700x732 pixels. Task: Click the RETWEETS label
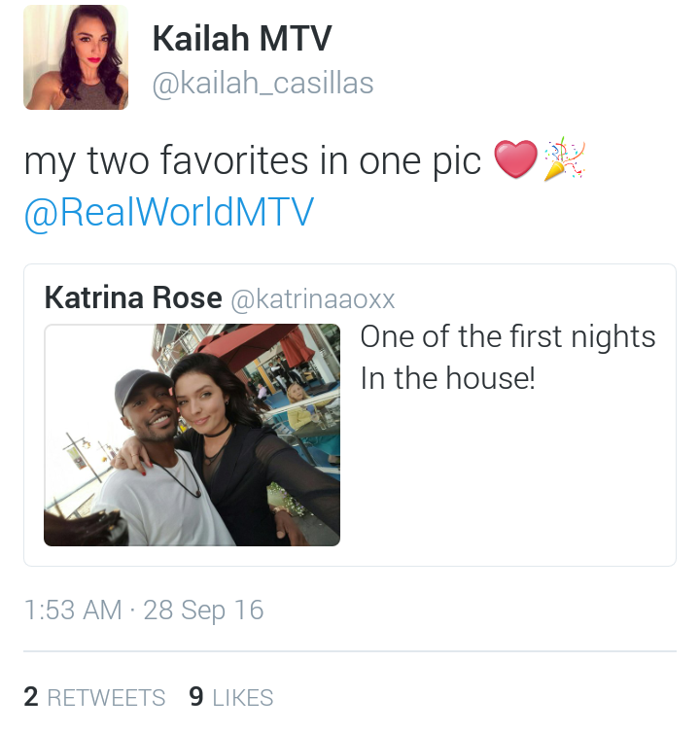pyautogui.click(x=106, y=698)
